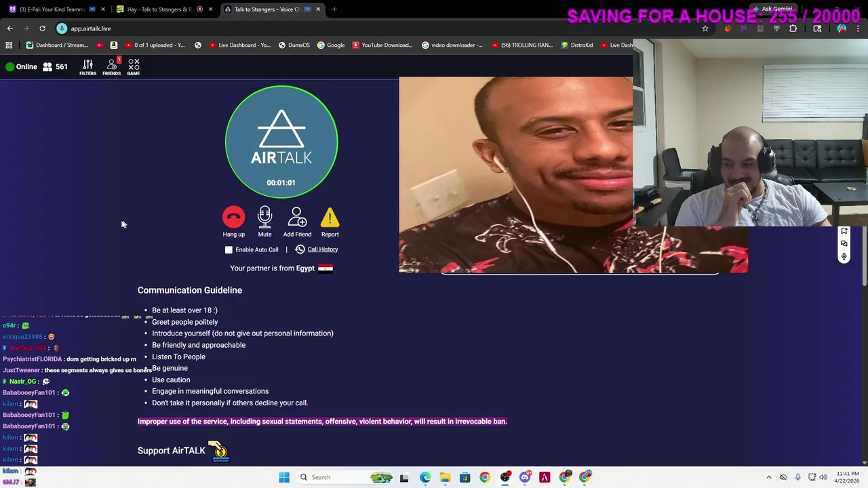Image resolution: width=868 pixels, height=488 pixels.
Task: Open Discord from the taskbar
Action: point(524,477)
